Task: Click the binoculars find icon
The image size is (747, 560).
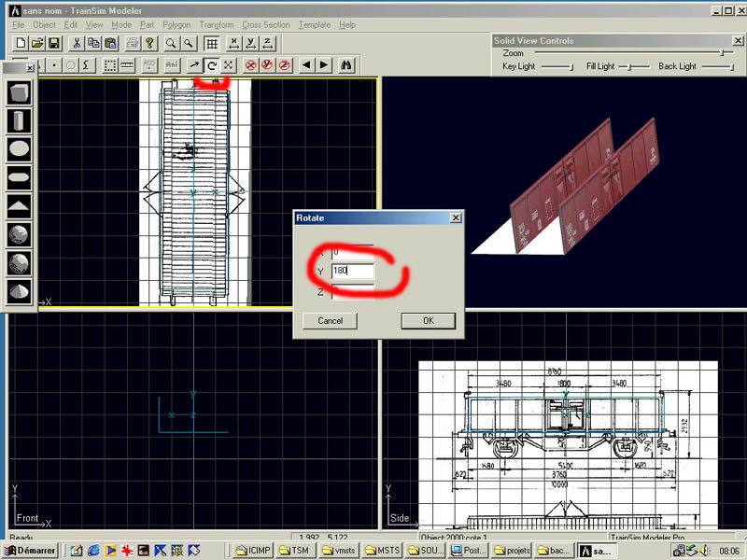Action: (345, 65)
